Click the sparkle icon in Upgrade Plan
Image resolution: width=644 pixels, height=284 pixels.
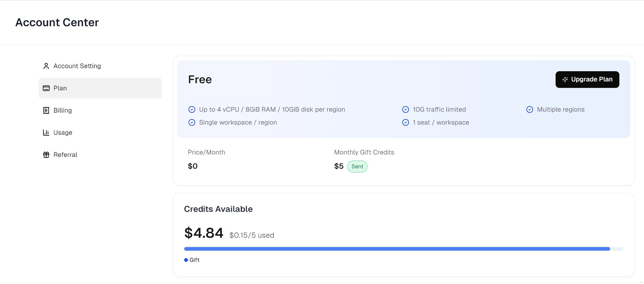[565, 80]
